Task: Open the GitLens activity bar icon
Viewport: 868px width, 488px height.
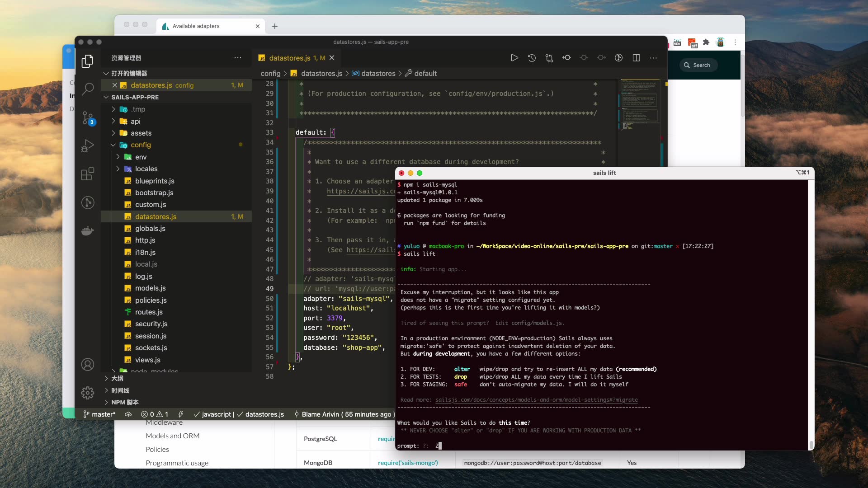Action: pyautogui.click(x=88, y=202)
